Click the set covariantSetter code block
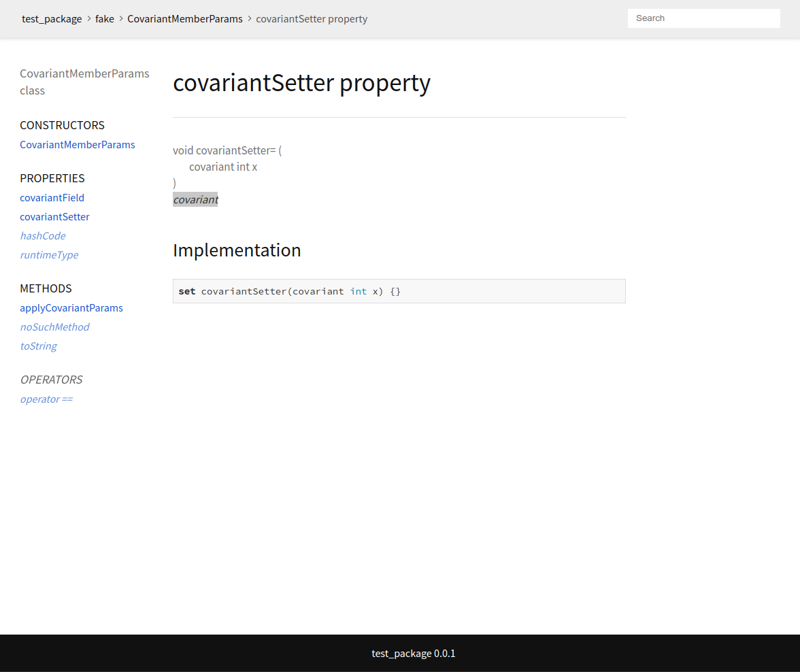800x672 pixels. point(399,291)
